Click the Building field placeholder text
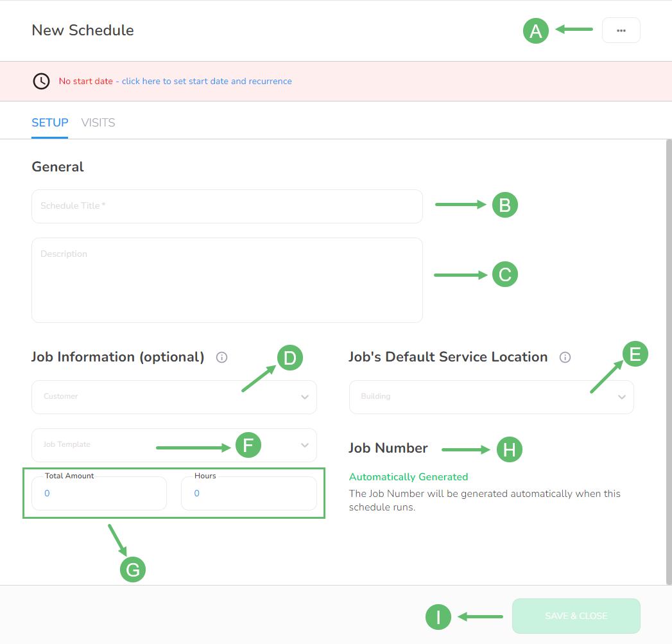The width and height of the screenshot is (672, 644). [376, 396]
